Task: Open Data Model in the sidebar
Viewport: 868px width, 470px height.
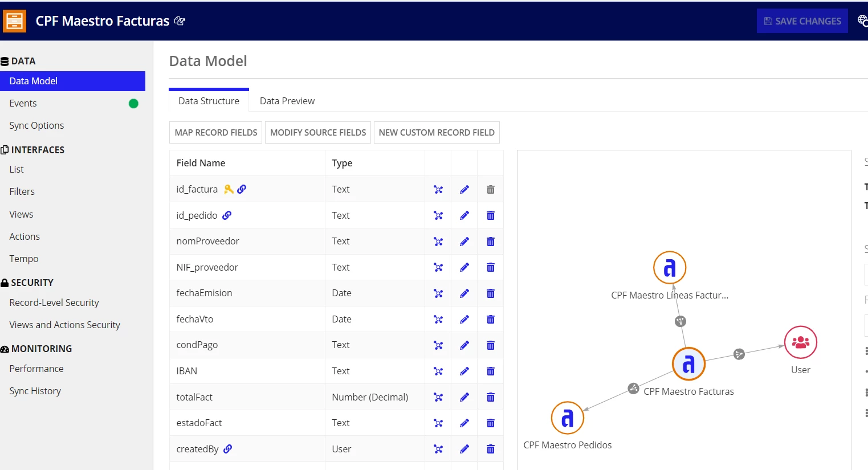Action: pos(72,81)
